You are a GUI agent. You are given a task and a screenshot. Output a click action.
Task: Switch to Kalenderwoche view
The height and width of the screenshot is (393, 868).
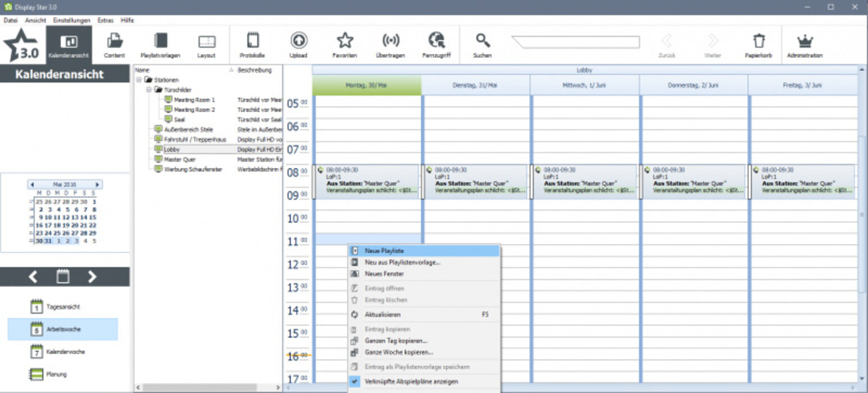(x=62, y=351)
